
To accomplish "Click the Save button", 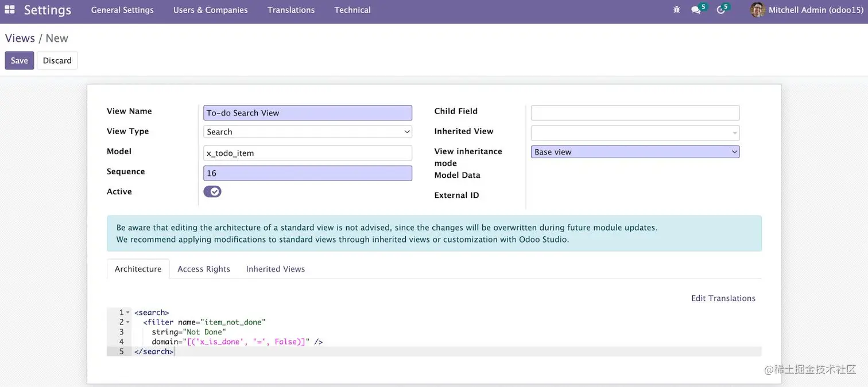I will coord(20,61).
